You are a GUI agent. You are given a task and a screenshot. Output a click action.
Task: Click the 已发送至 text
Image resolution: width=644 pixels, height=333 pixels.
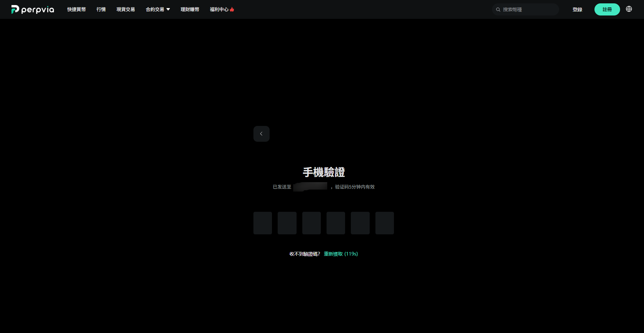tap(282, 187)
